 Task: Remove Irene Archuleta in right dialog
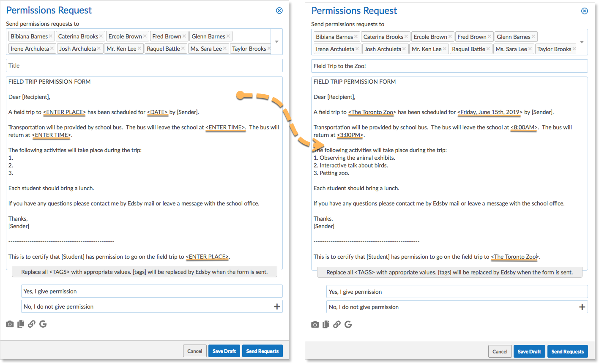[357, 49]
